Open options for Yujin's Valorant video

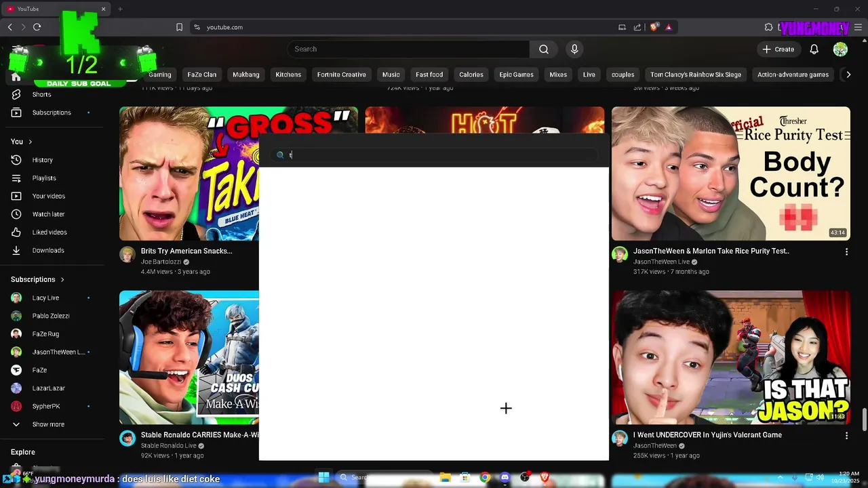[x=846, y=435]
